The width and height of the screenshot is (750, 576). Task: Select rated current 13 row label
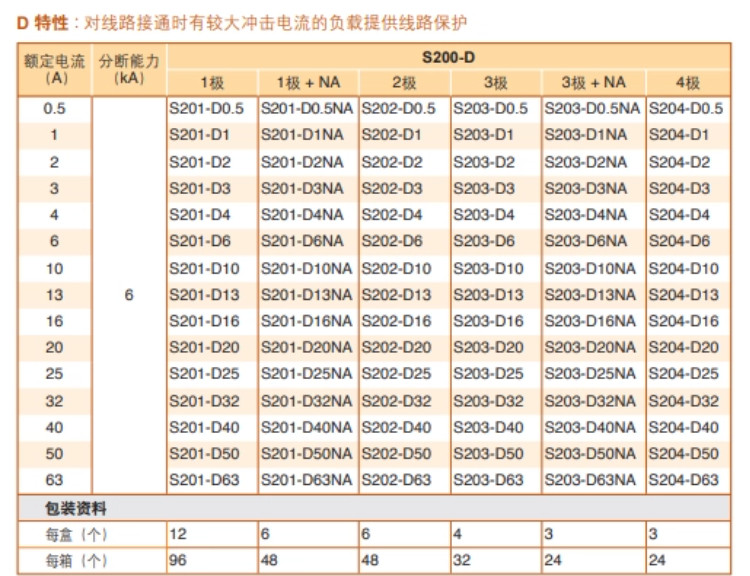55,295
